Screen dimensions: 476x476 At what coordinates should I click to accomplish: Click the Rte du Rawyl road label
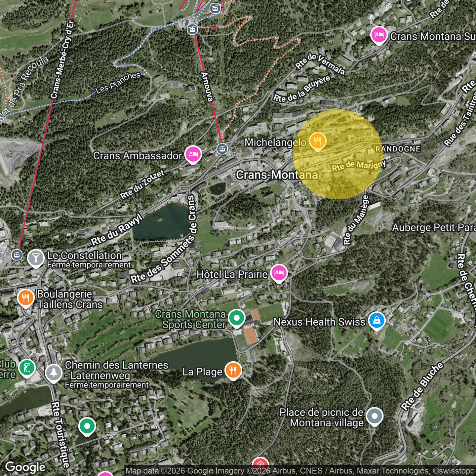pos(117,230)
